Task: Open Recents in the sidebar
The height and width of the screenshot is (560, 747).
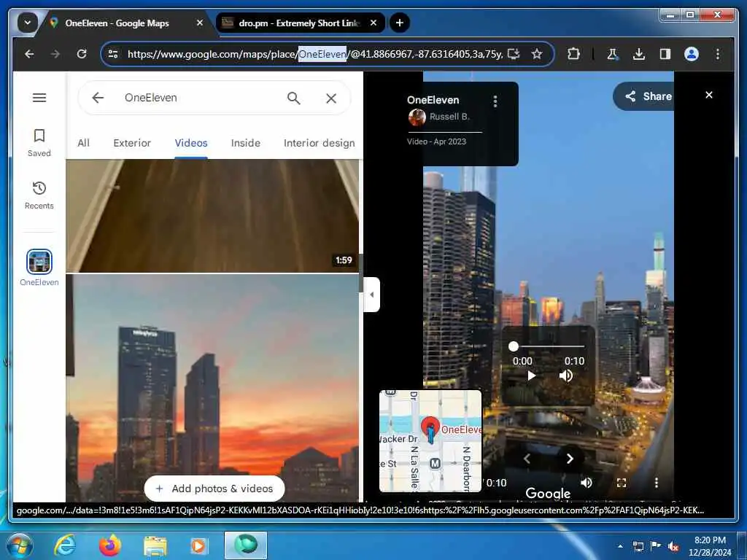Action: (x=39, y=195)
